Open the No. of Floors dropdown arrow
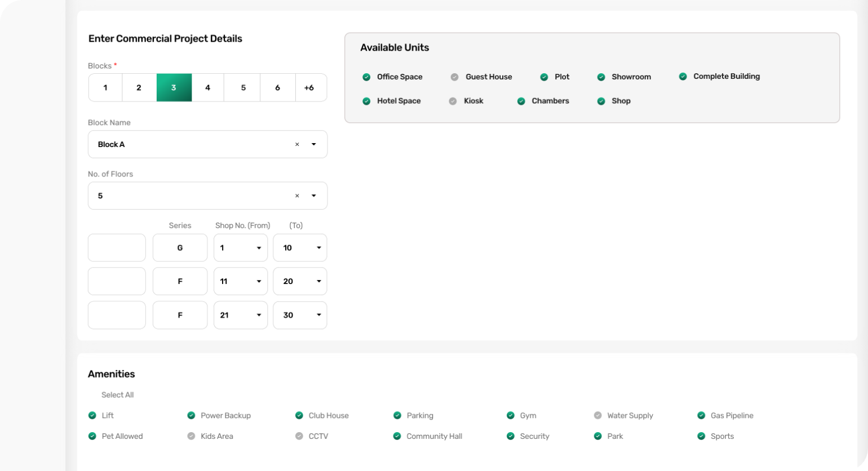Viewport: 868px width, 471px height. (314, 196)
